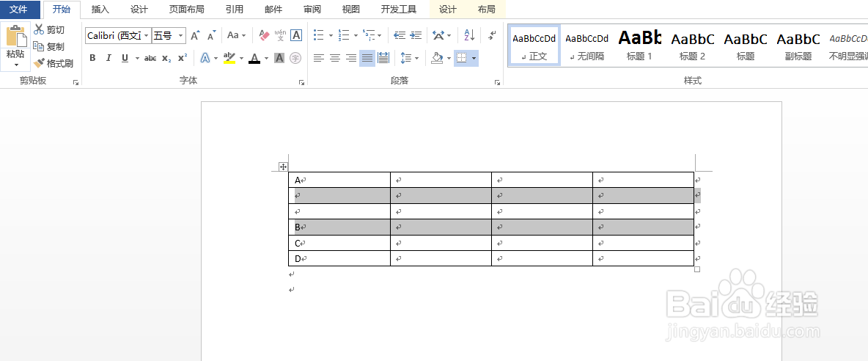The height and width of the screenshot is (361, 868).
Task: Decrease font size with the Shrink Font icon
Action: [x=211, y=36]
